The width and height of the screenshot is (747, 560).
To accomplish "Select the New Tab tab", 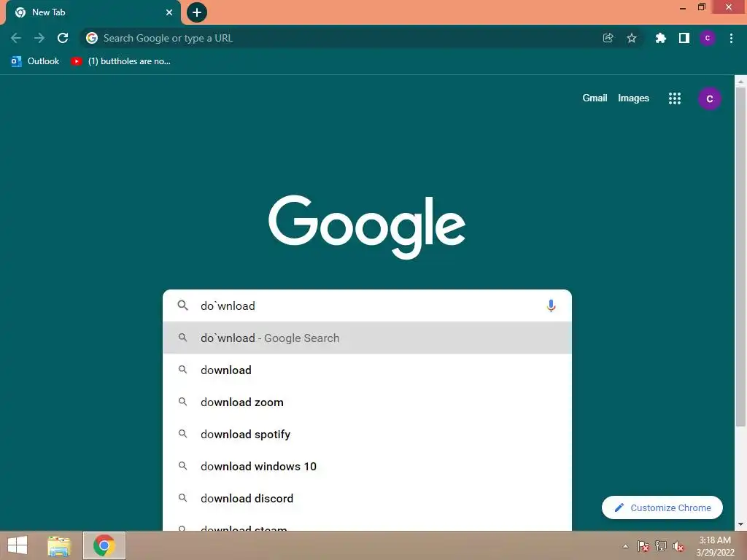I will 93,13.
